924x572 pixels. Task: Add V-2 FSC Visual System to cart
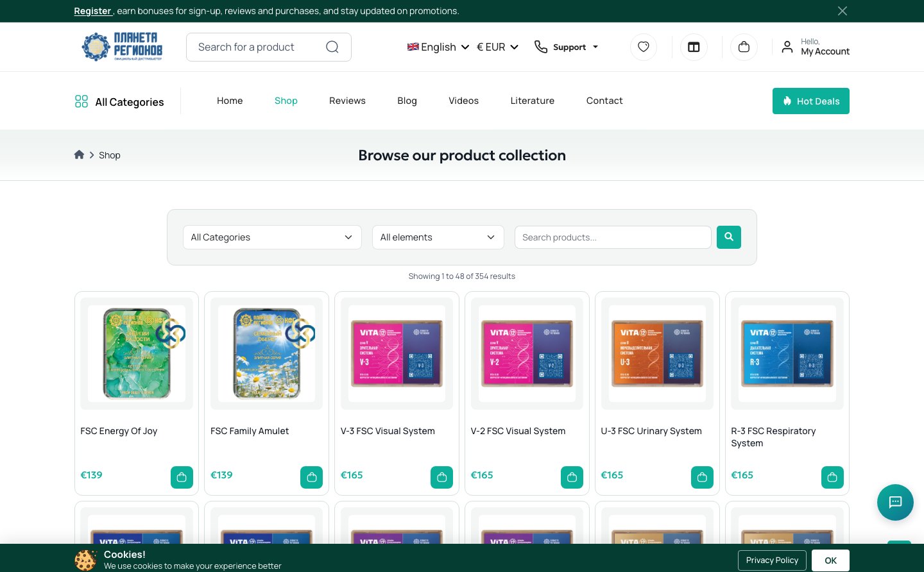tap(572, 477)
